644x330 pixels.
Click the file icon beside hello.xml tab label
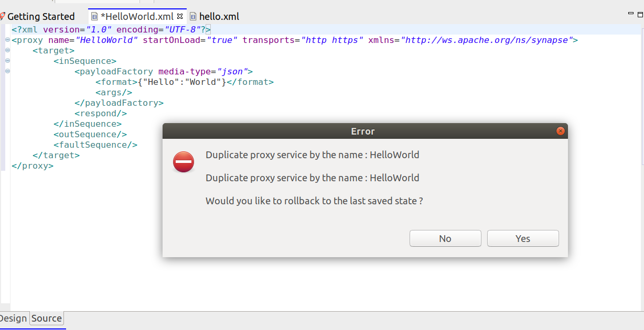(194, 16)
